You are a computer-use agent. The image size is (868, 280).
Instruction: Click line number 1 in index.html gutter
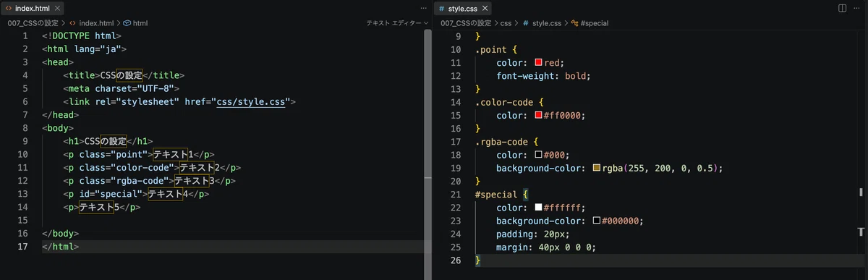pos(25,36)
